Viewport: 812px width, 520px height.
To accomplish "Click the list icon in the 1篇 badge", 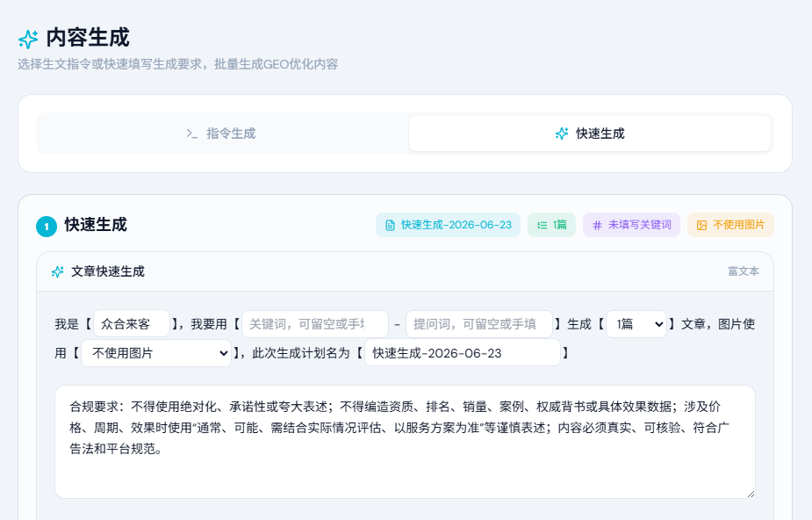I will 543,225.
